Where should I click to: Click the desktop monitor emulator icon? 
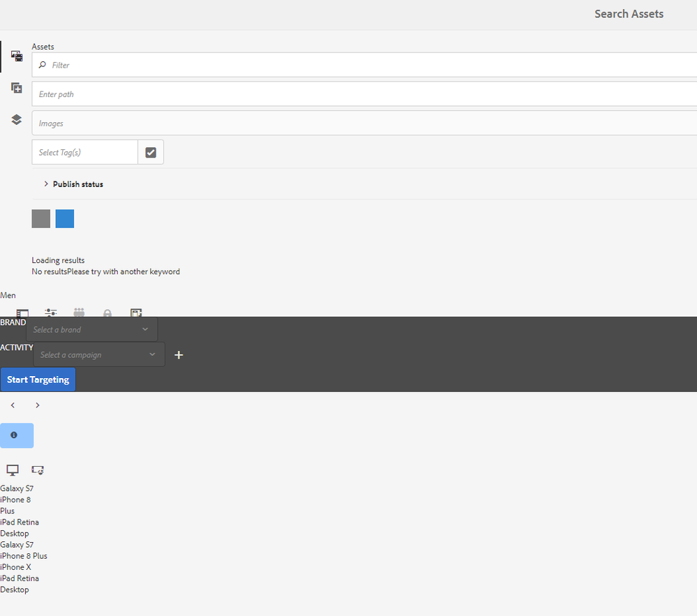13,470
